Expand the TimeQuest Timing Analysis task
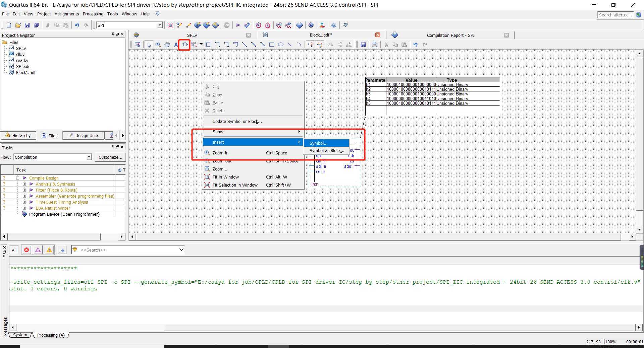Screen dimensions: 644x348 point(24,202)
